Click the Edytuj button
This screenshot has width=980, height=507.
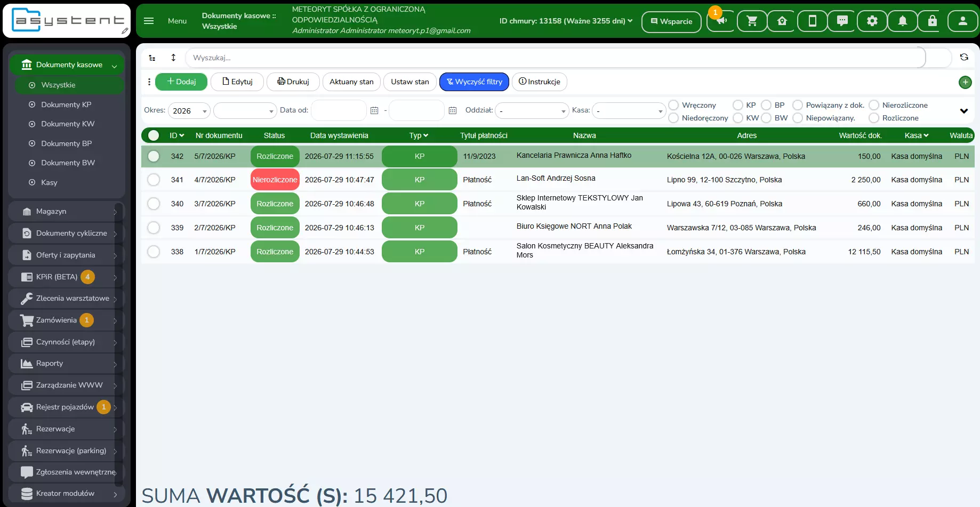tap(237, 82)
